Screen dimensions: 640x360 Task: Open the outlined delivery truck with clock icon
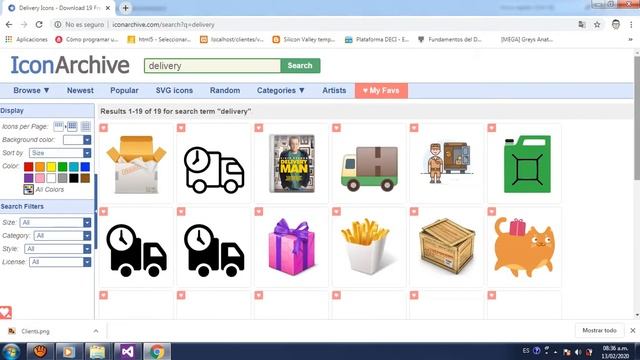[x=214, y=169]
